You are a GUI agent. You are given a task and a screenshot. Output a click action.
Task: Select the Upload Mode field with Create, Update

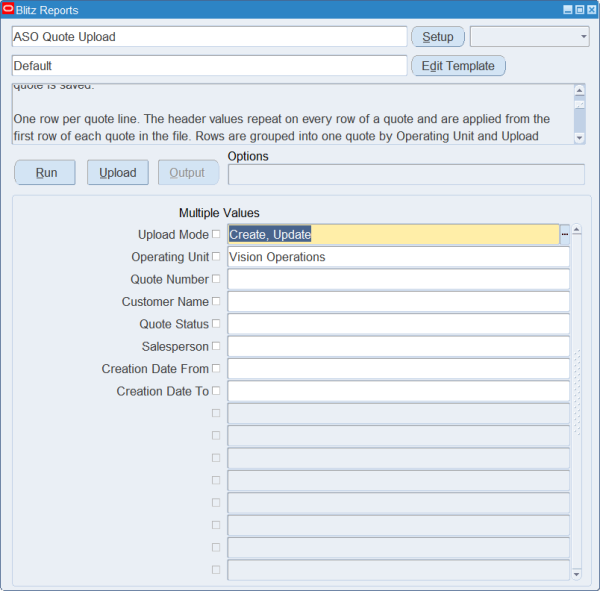(394, 234)
